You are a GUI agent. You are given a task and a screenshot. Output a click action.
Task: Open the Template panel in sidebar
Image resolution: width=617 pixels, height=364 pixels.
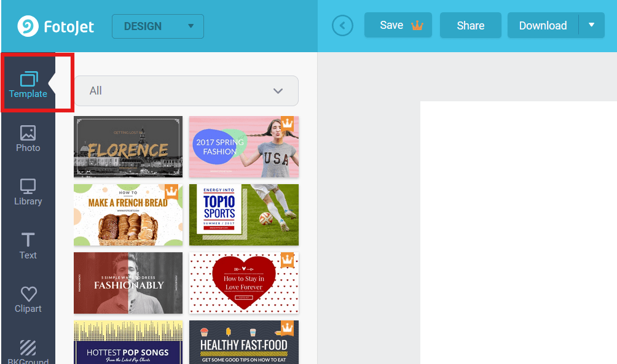(x=28, y=85)
